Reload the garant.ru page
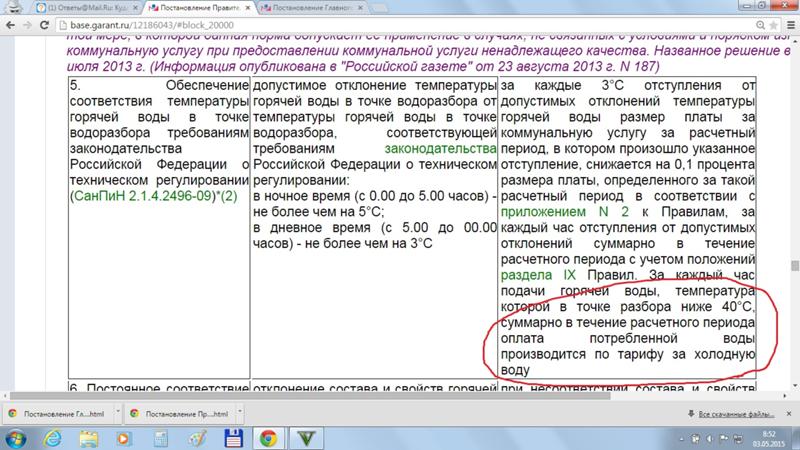Viewport: 800px width, 450px height. pyautogui.click(x=44, y=25)
